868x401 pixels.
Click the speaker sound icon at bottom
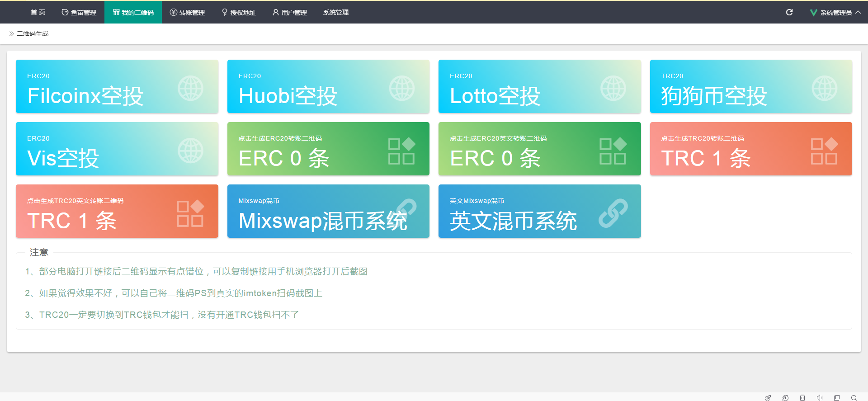pyautogui.click(x=820, y=398)
